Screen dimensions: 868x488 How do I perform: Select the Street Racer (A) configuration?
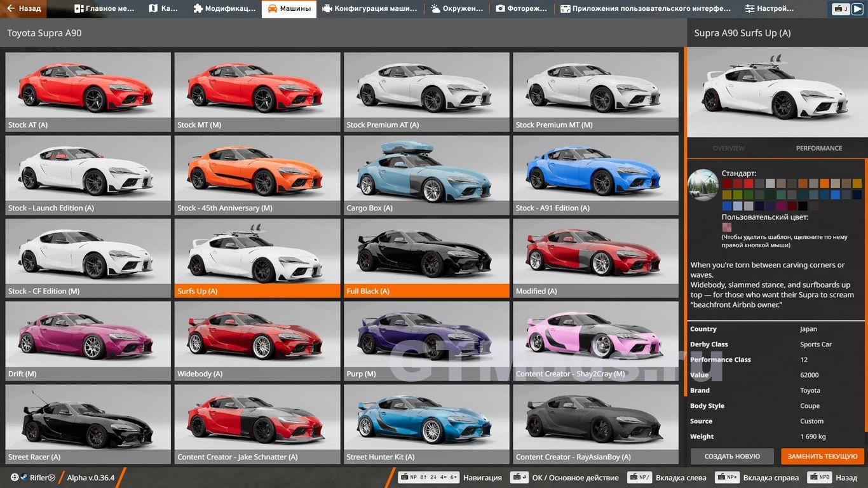pyautogui.click(x=88, y=424)
